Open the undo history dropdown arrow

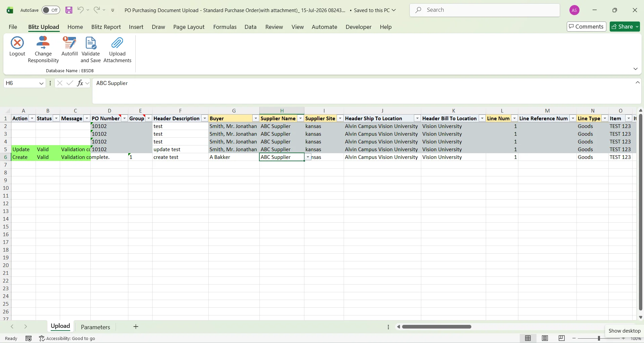[x=88, y=10]
